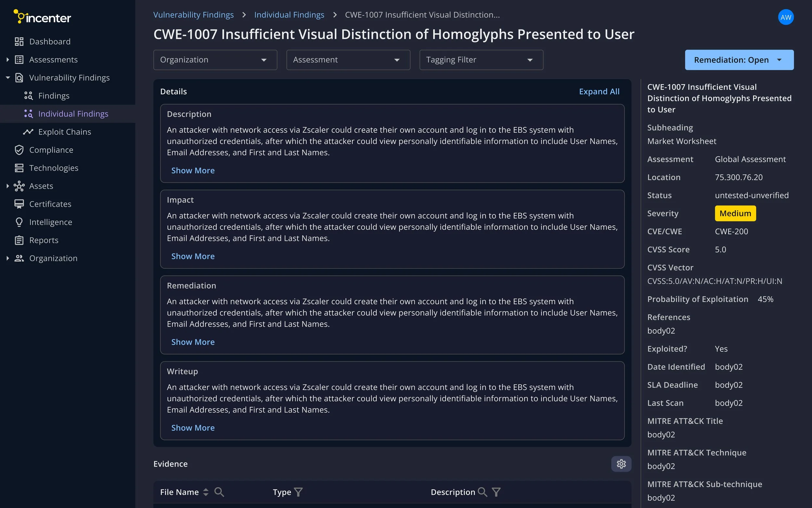This screenshot has width=812, height=508.
Task: Click the AW user avatar
Action: [785, 17]
